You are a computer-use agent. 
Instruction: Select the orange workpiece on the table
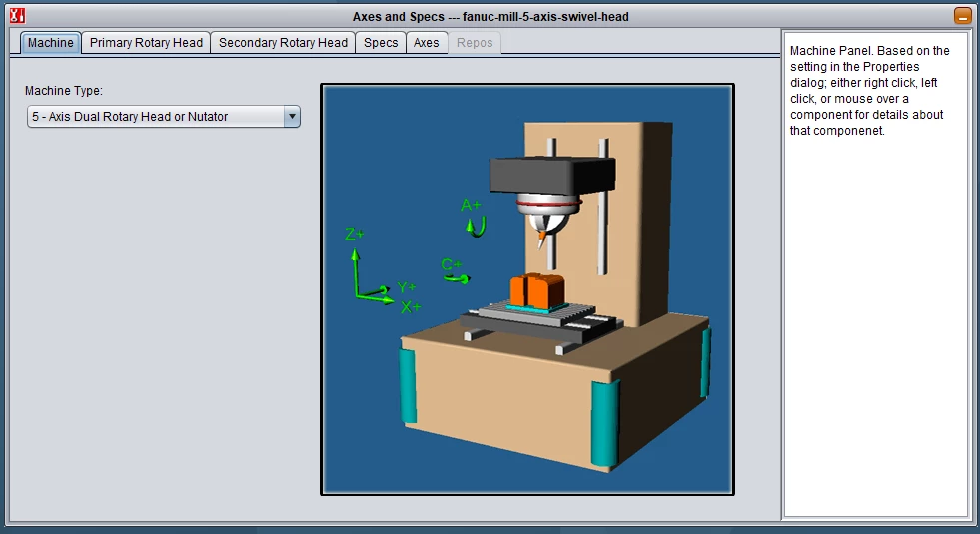[x=537, y=291]
